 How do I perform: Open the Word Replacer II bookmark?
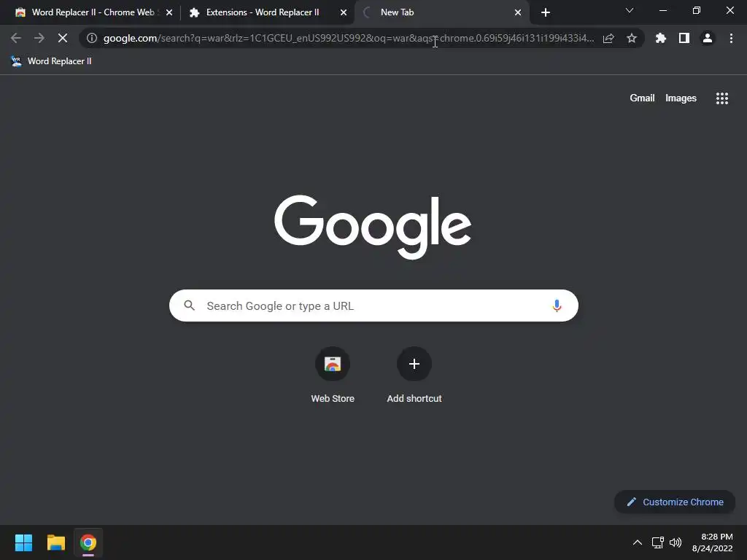click(51, 61)
